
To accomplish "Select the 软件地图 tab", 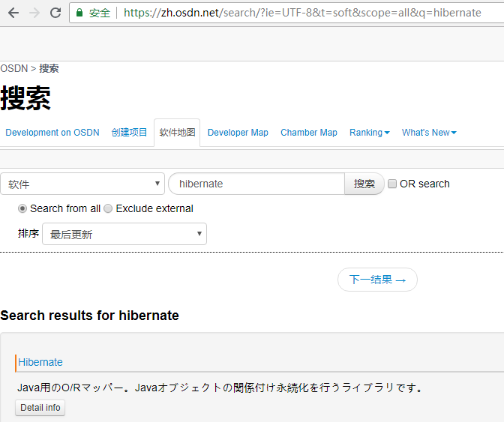I will click(x=177, y=133).
